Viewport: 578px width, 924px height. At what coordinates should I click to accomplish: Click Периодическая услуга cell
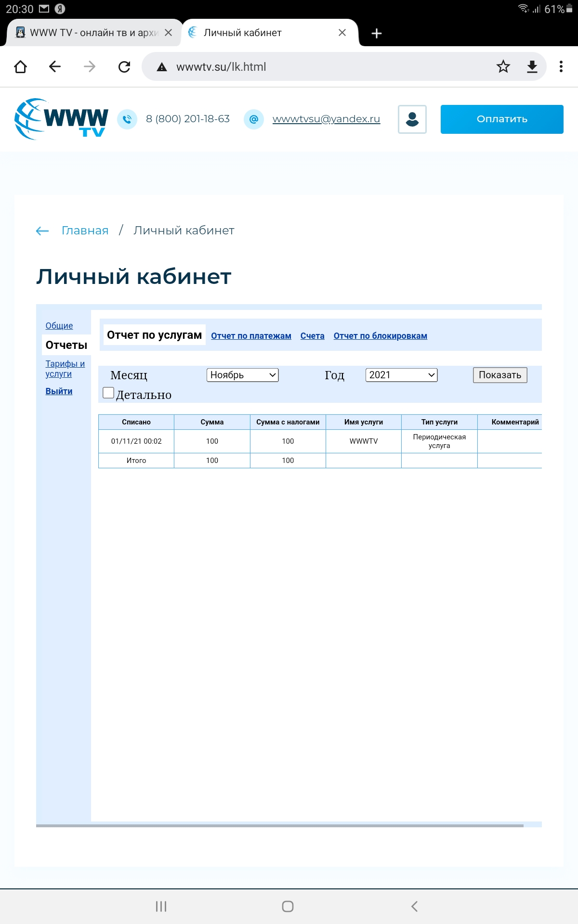click(439, 441)
